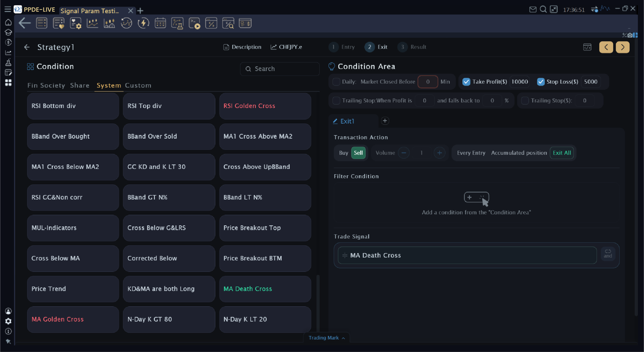Screen dimensions: 644x352
Task: Open favorite strategies list with heart icon
Action: [58, 23]
